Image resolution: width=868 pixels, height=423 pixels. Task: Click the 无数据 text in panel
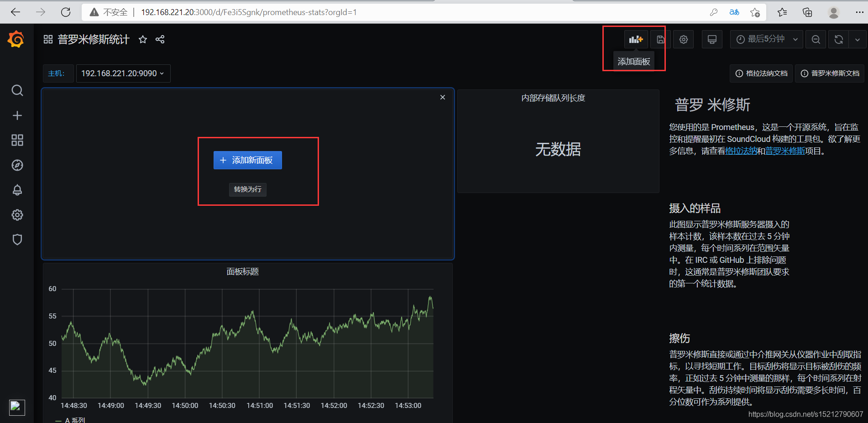(558, 150)
